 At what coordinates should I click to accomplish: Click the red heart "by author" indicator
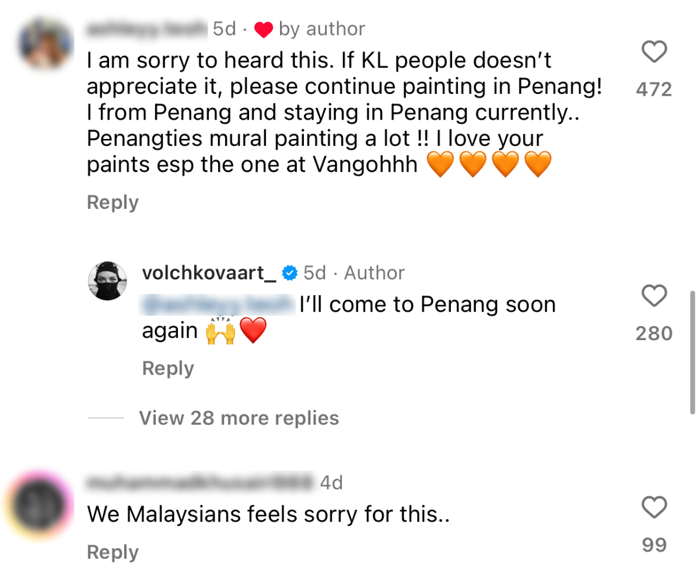point(264,30)
